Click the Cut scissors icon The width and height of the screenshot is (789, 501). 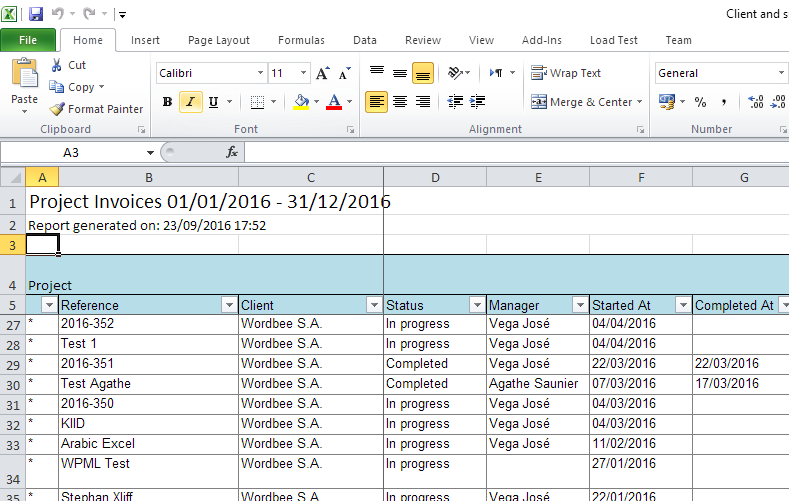[x=56, y=65]
